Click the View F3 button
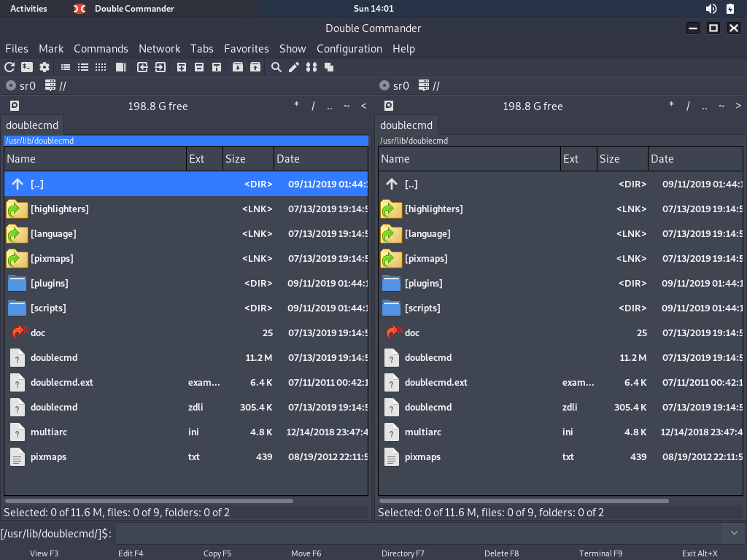This screenshot has height=560, width=747. pyautogui.click(x=44, y=553)
